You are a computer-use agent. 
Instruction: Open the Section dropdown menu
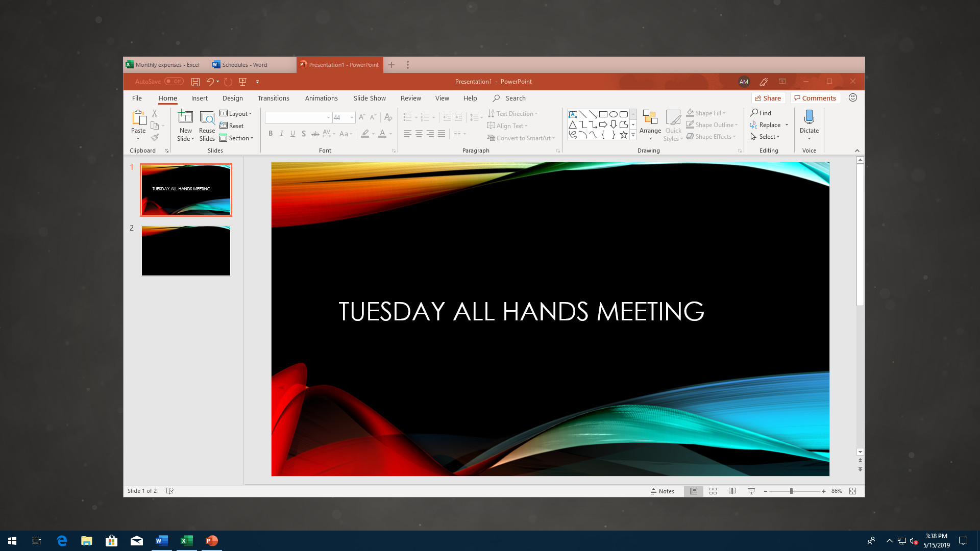coord(237,138)
